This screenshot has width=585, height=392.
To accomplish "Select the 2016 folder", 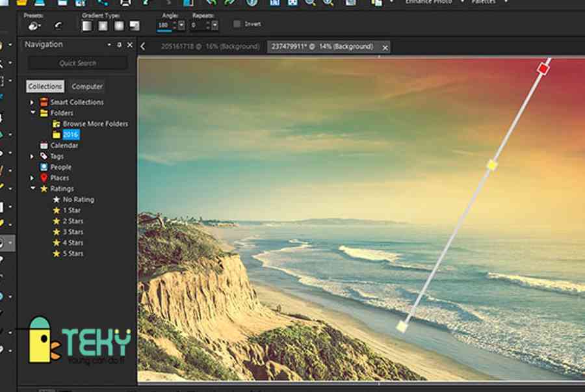I will 70,135.
